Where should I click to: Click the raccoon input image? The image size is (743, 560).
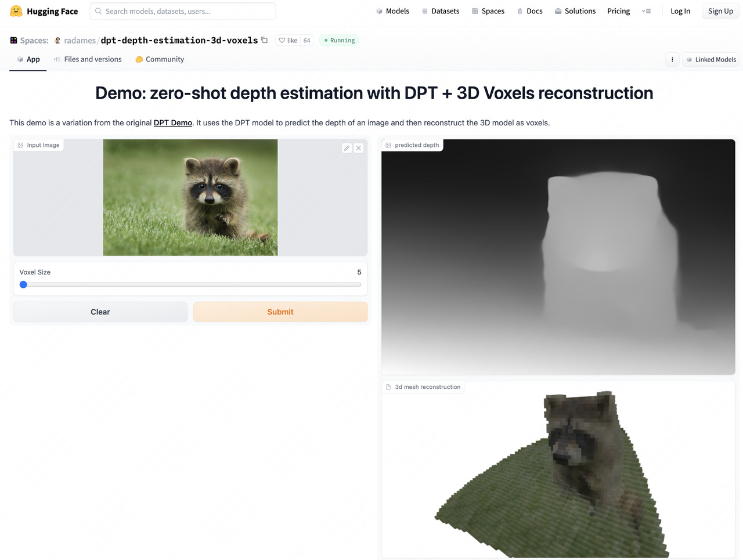click(190, 197)
